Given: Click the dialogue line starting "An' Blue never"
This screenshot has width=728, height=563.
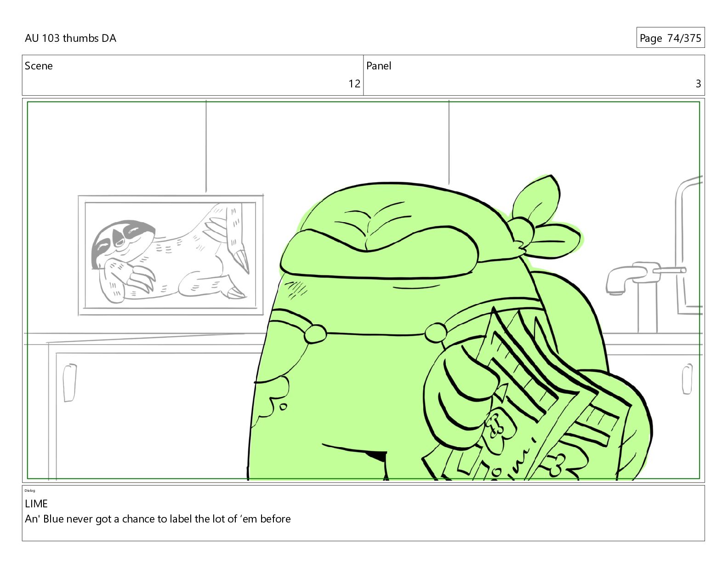Looking at the screenshot, I should pos(158,519).
